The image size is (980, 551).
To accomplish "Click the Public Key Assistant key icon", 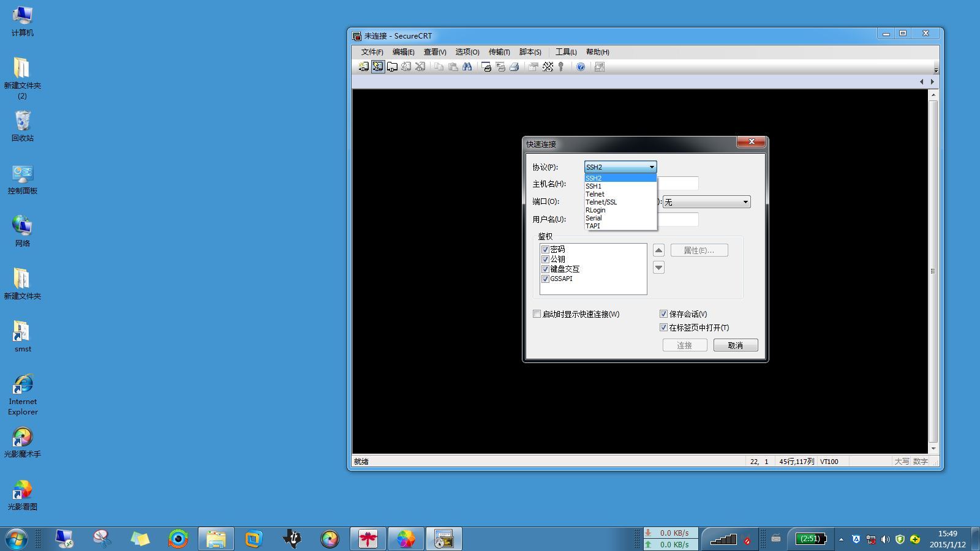I will [x=561, y=67].
